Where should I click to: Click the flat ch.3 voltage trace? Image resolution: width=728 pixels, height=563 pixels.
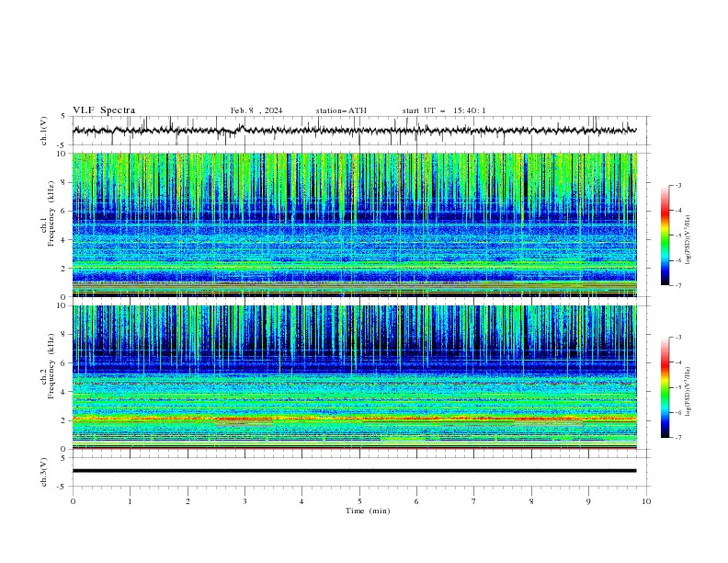pos(355,471)
